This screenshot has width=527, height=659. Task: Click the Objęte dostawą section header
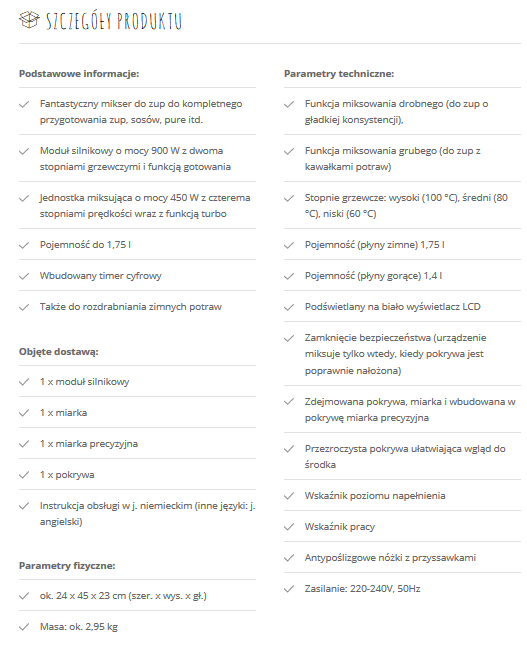tap(58, 352)
